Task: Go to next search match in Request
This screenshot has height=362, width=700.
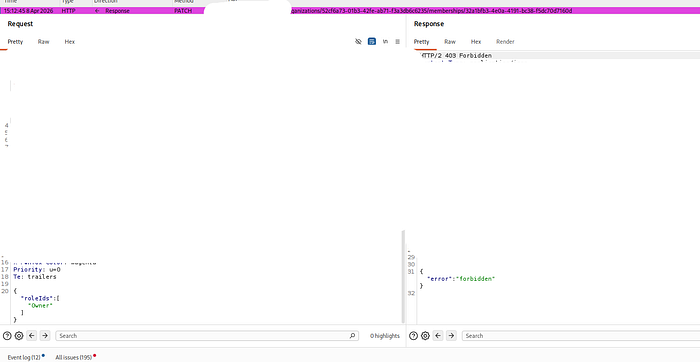Action: 45,336
